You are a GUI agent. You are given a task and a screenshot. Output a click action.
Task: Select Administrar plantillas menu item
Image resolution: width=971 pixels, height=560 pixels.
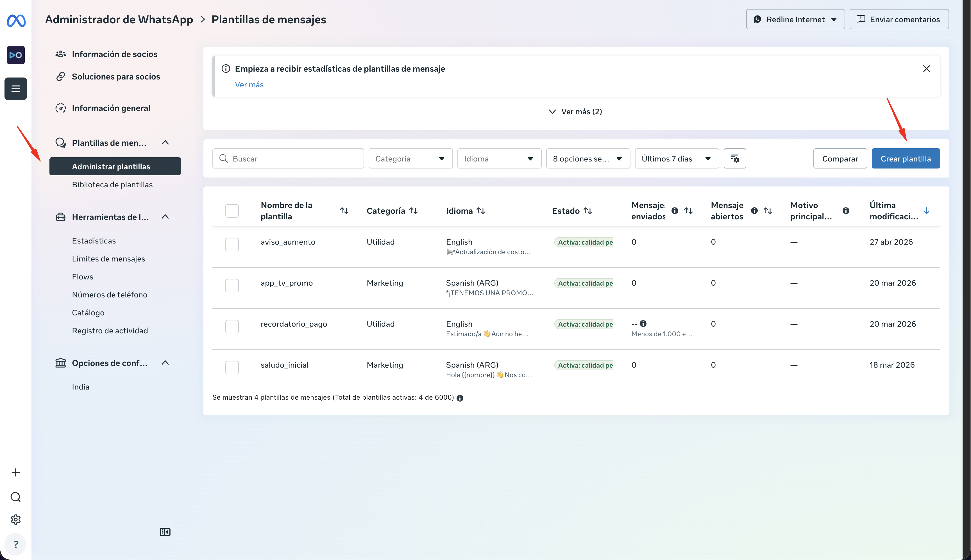[115, 166]
